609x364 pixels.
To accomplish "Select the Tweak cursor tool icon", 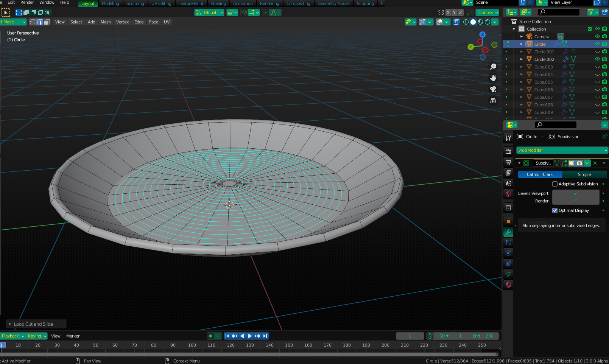I will (x=6, y=12).
